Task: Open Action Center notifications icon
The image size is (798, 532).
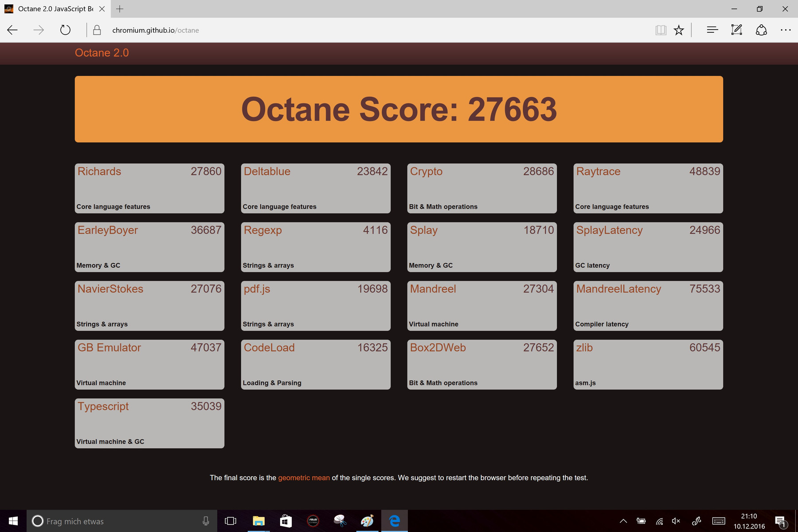Action: [781, 521]
